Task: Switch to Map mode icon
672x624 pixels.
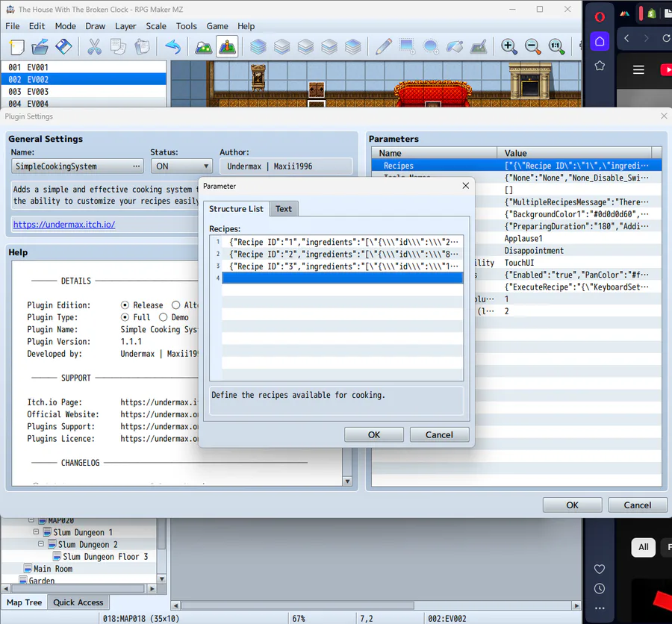Action: pos(204,46)
